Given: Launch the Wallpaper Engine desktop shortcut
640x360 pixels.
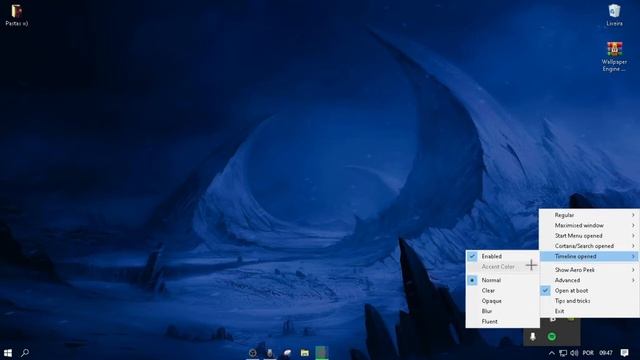Looking at the screenshot, I should (614, 56).
